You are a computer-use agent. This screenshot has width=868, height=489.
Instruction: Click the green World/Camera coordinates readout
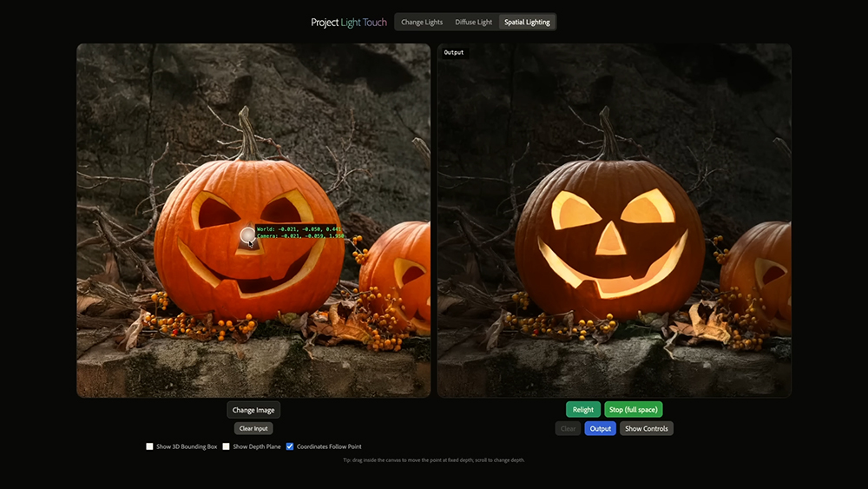pos(300,232)
